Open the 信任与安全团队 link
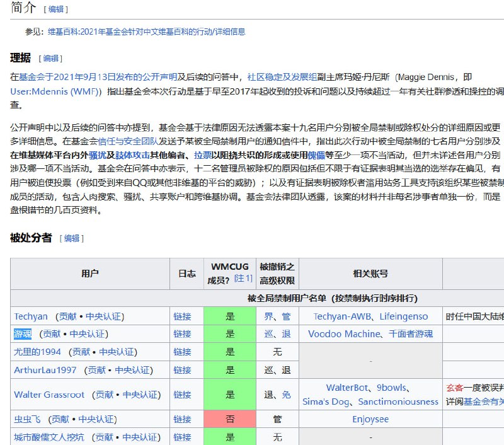504x445 pixels. click(x=128, y=141)
